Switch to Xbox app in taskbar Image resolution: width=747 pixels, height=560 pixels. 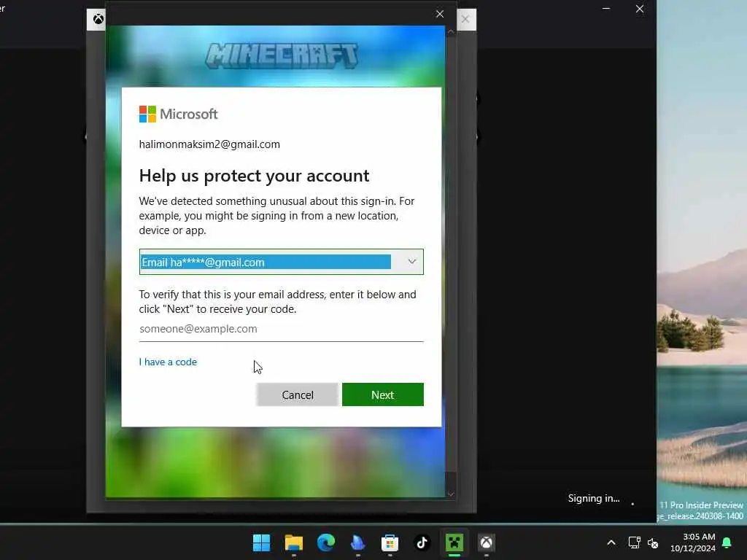point(486,542)
